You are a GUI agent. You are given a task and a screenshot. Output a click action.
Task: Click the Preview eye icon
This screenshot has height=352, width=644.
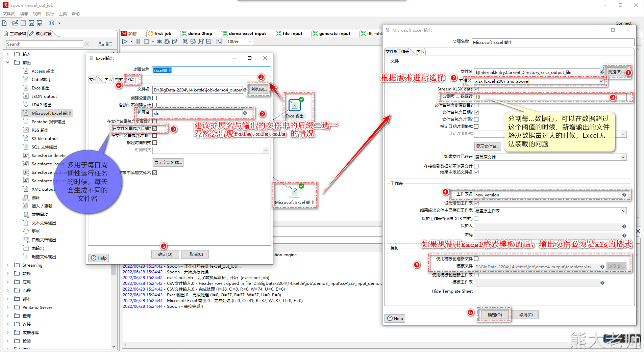(x=159, y=42)
